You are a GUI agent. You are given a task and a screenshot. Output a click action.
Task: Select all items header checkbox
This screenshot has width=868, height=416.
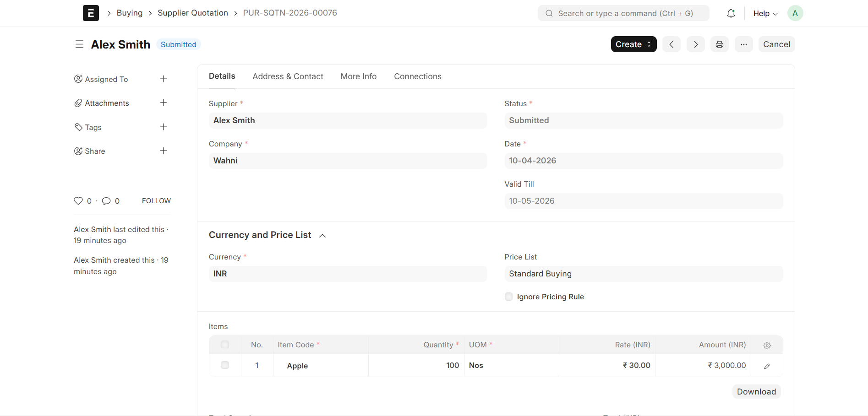coord(225,345)
